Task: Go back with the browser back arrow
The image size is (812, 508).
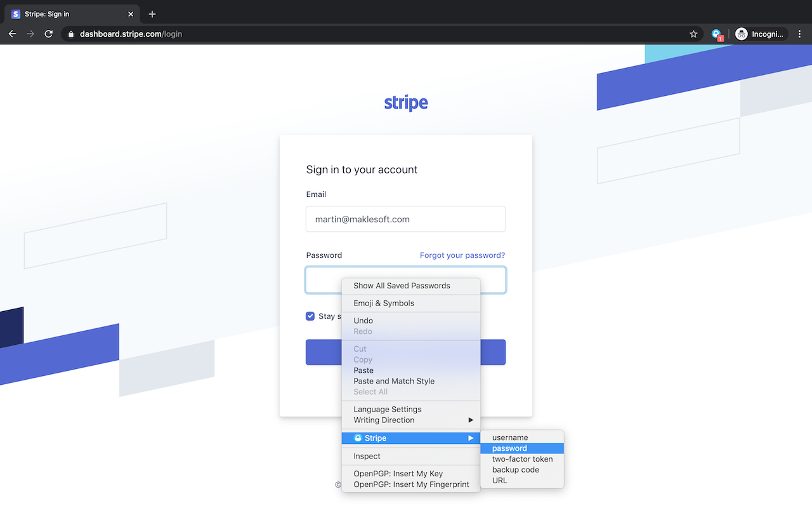Action: tap(13, 34)
